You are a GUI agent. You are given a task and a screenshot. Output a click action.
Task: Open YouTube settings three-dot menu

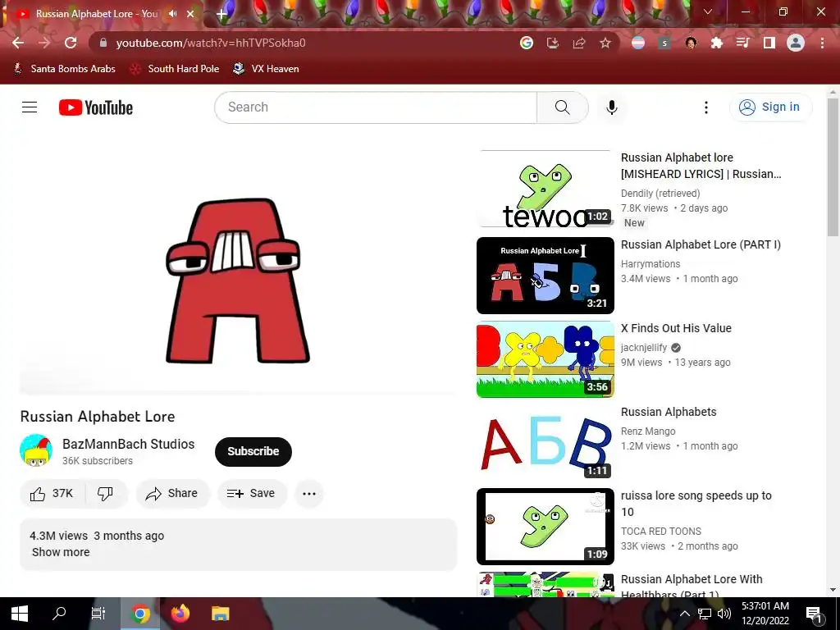706,107
